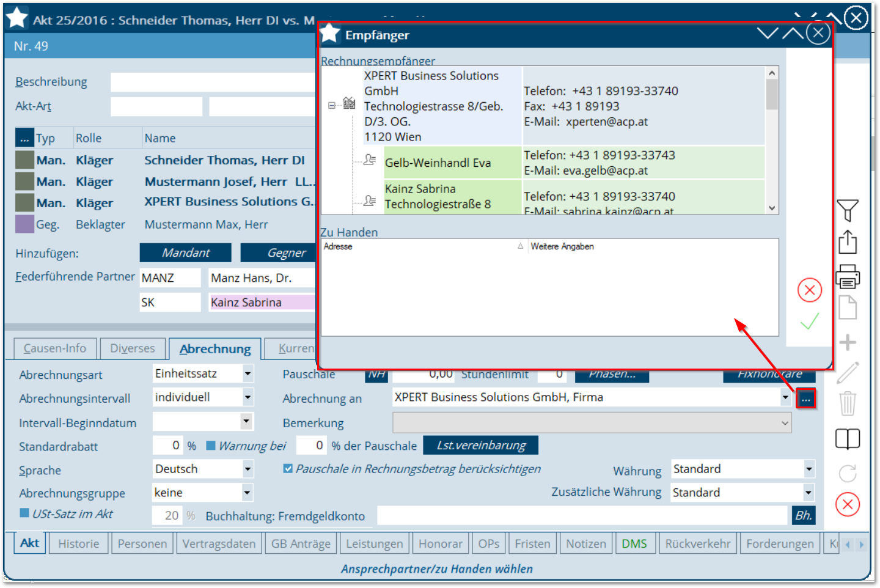Image resolution: width=880 pixels, height=588 pixels.
Task: Open the Personen bottom tab
Action: tap(142, 543)
